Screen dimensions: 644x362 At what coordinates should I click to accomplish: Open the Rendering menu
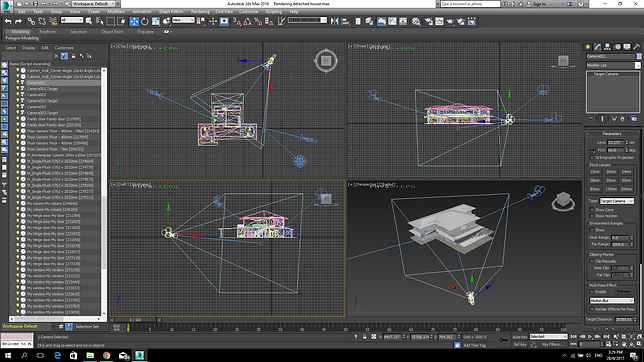tap(200, 12)
